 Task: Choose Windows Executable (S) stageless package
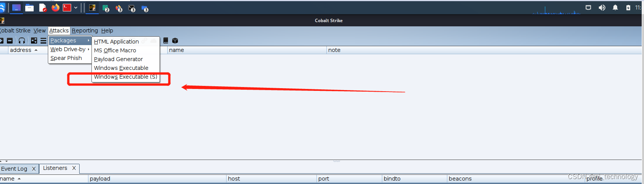coord(126,77)
